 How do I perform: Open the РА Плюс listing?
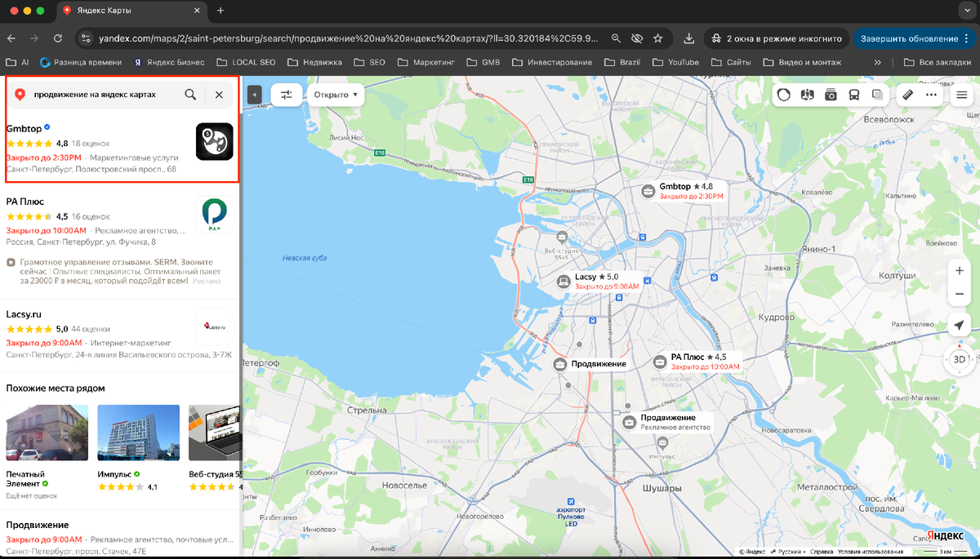pos(25,201)
